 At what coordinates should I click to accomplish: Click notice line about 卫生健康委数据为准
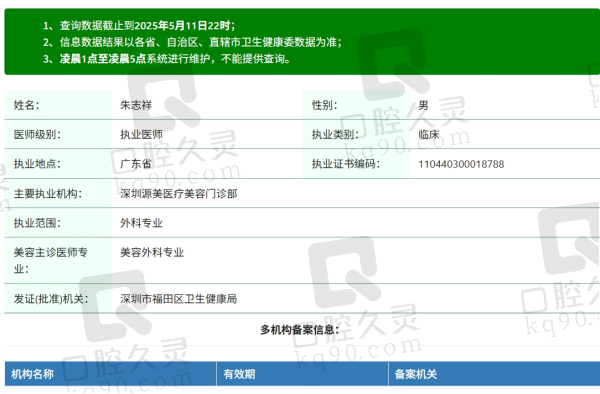tap(192, 42)
